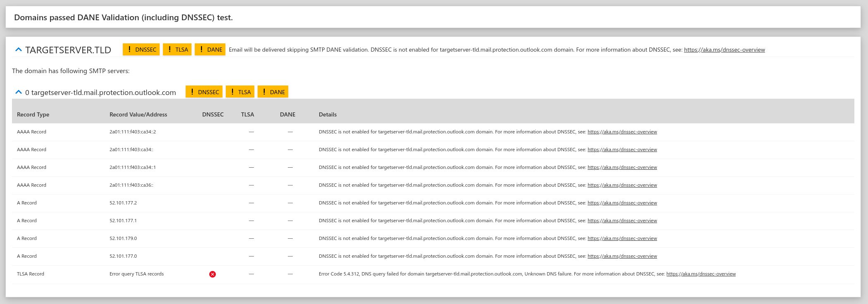868x304 pixels.
Task: Click the DNSSEC warning badge beside TARGETSERVER.TLD
Action: point(141,50)
